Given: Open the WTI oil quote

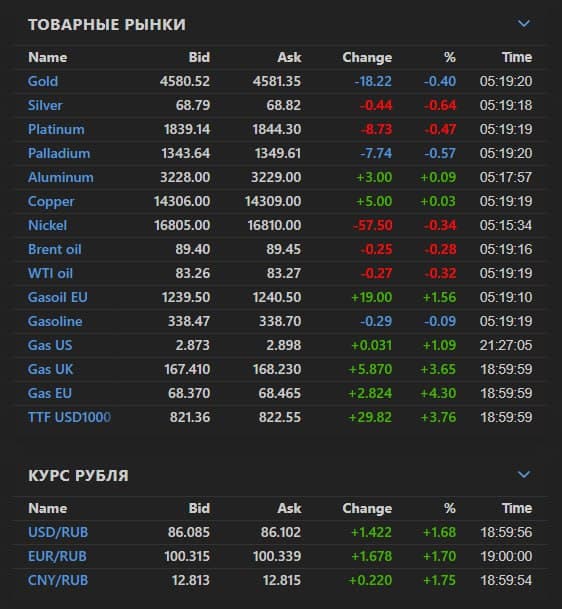Looking at the screenshot, I should (50, 273).
